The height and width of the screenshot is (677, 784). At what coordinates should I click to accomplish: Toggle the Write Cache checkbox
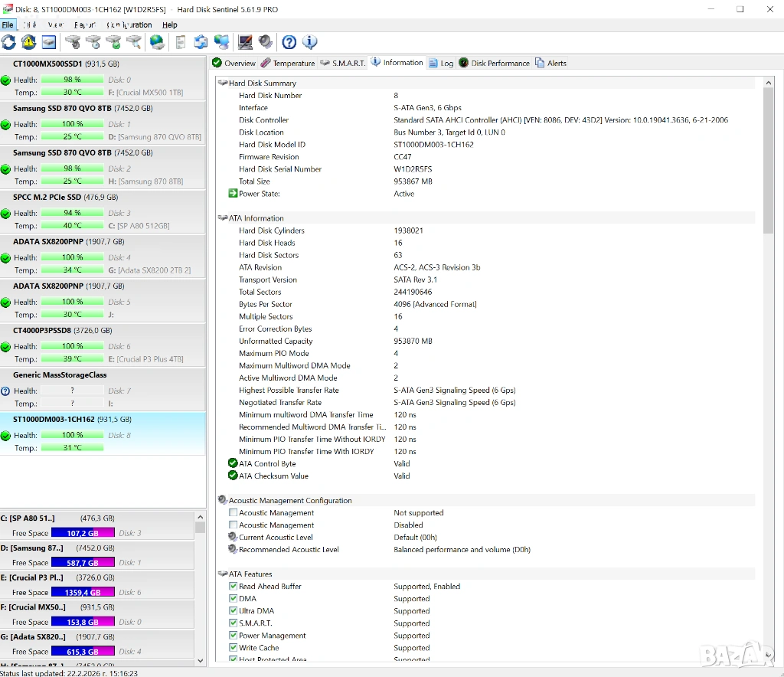coord(233,648)
